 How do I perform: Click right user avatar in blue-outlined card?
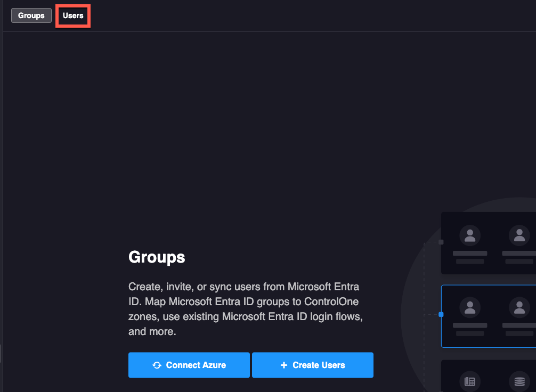click(x=519, y=307)
